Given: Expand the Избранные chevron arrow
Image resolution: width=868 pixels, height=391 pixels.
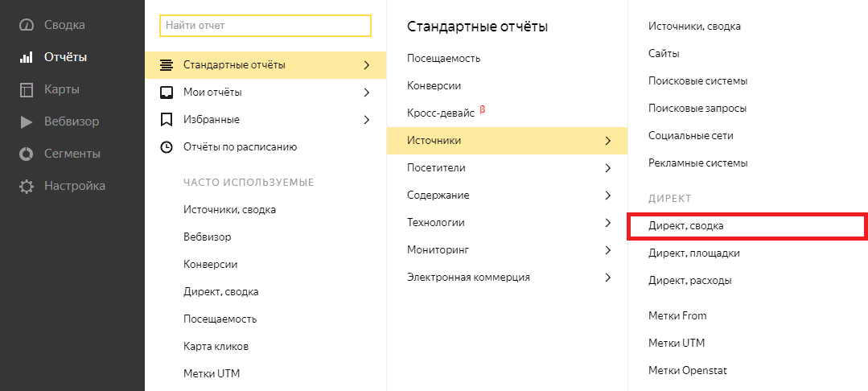Looking at the screenshot, I should point(366,120).
